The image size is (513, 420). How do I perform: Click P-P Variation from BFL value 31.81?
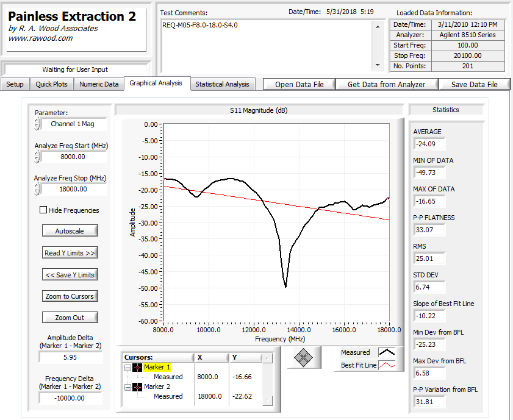click(429, 402)
